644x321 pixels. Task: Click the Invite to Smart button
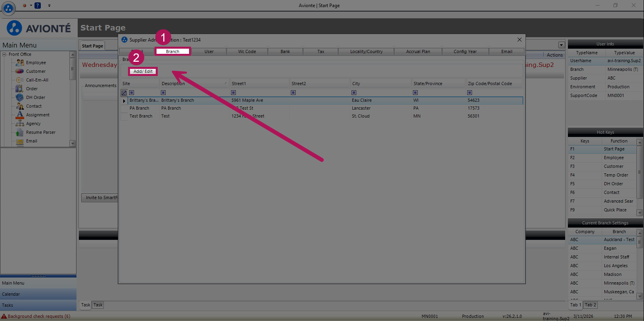click(x=100, y=198)
